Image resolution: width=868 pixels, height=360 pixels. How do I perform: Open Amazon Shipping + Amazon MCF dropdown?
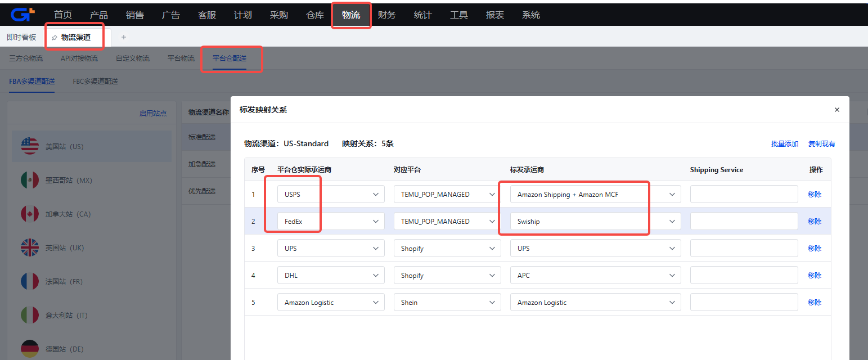tap(596, 194)
